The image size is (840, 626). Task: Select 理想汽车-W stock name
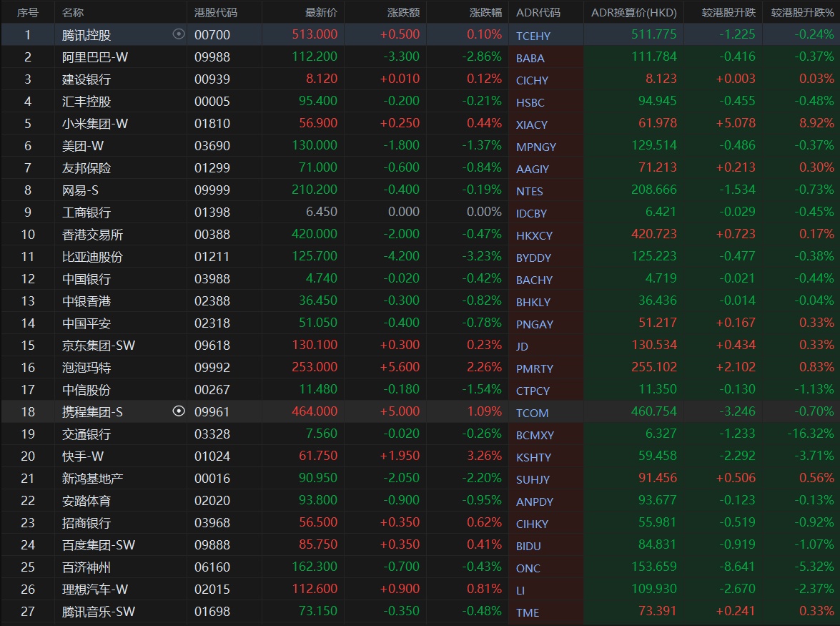95,590
